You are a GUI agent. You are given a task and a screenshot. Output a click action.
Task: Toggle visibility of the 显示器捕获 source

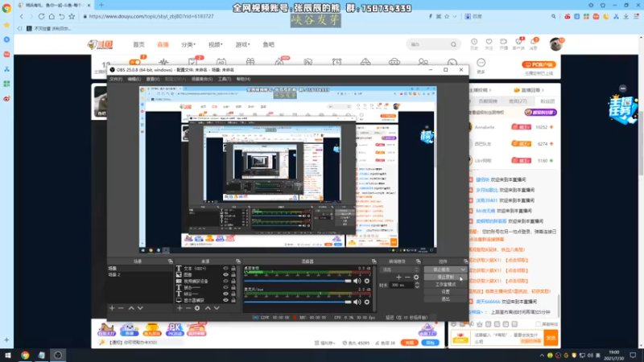click(225, 300)
